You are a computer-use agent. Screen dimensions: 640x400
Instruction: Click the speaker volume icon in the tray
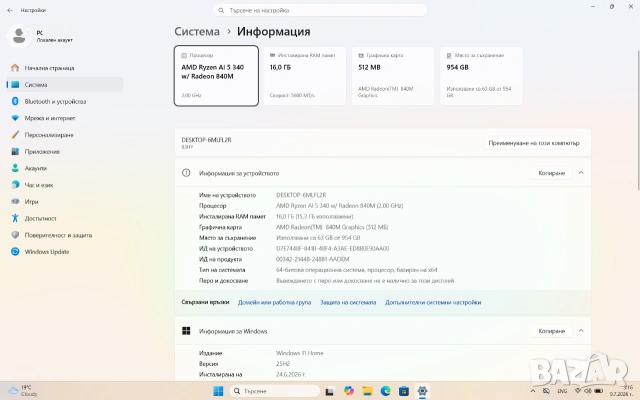click(588, 391)
